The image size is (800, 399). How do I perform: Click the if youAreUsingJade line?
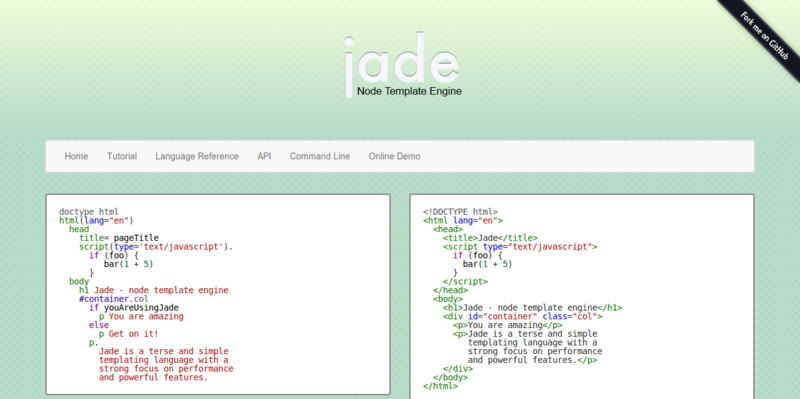coord(134,308)
